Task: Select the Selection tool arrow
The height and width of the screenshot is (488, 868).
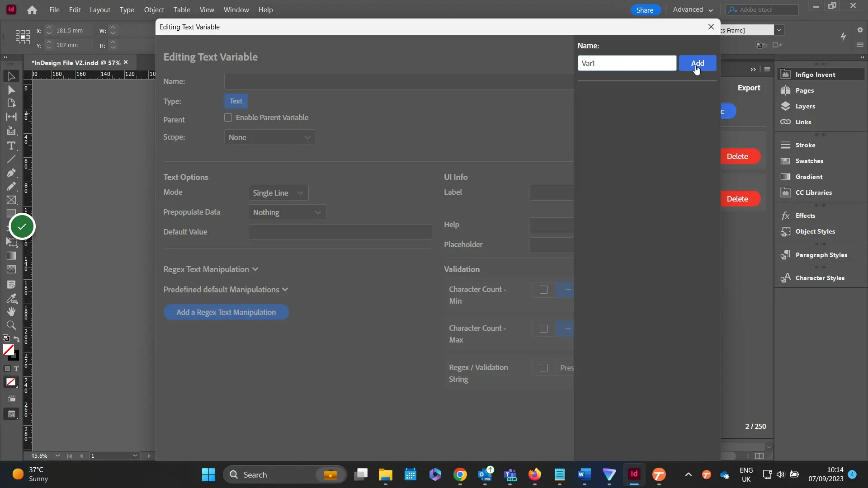Action: [x=11, y=76]
